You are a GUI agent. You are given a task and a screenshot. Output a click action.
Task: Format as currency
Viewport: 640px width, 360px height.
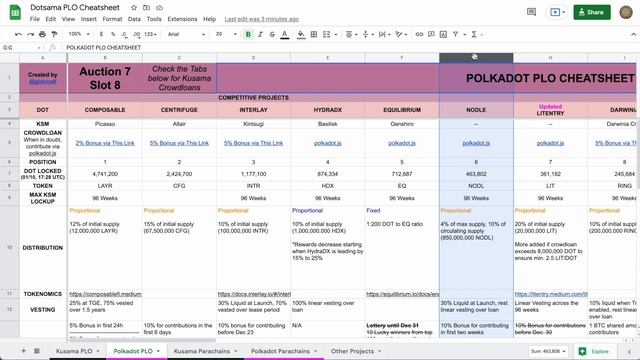click(101, 35)
